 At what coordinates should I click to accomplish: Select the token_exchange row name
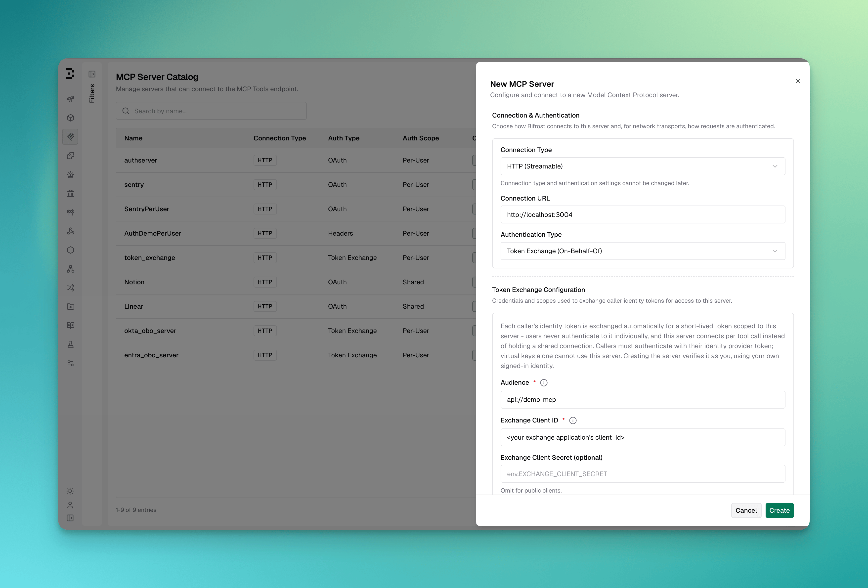[150, 258]
